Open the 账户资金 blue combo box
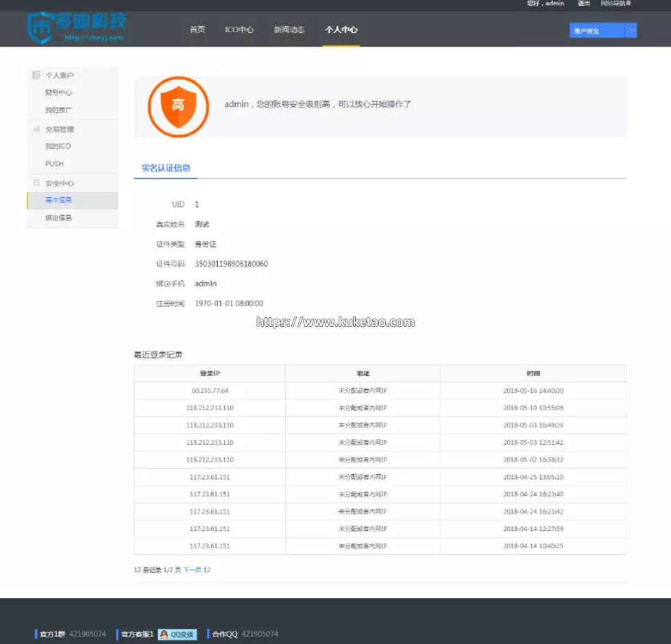The height and width of the screenshot is (644, 671). (597, 30)
